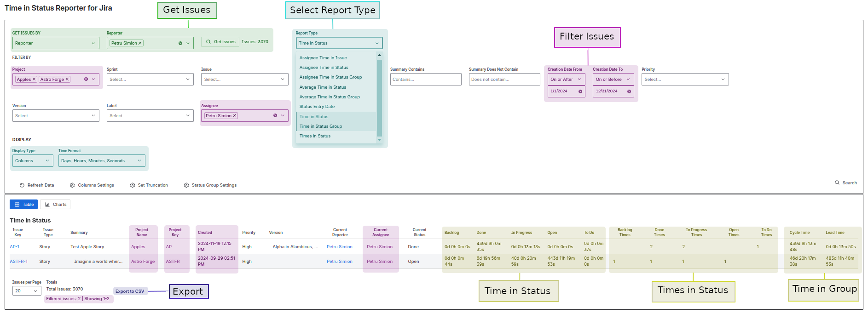
Task: Open the Display Type Columns dropdown
Action: coord(33,161)
